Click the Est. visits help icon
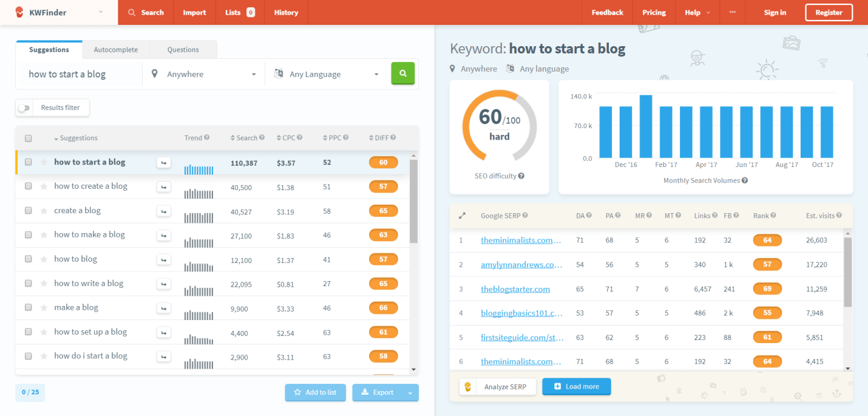Viewport: 868px width, 416px height. tap(839, 215)
